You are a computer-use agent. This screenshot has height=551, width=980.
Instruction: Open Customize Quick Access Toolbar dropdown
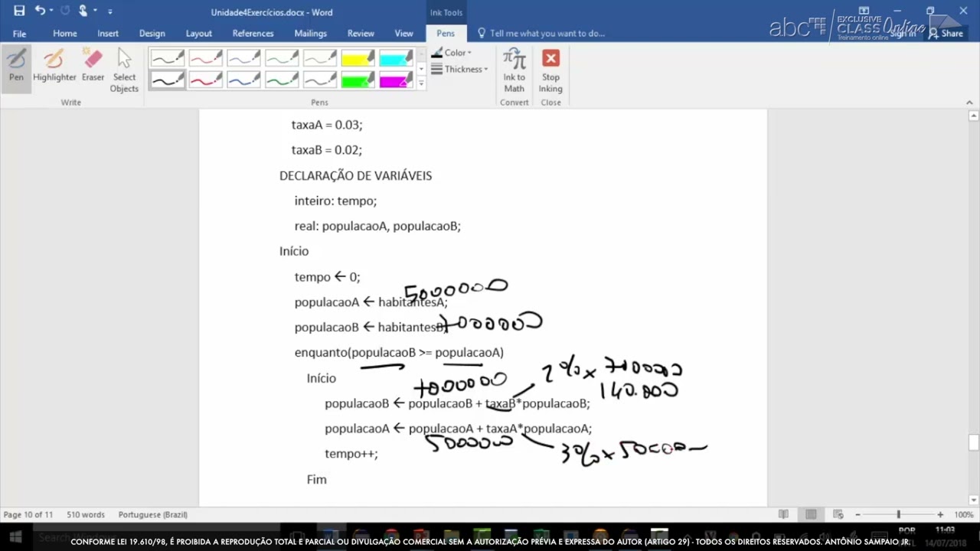coord(109,11)
